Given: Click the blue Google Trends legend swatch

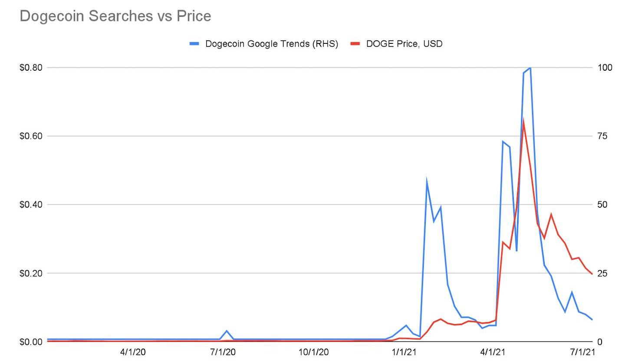Looking at the screenshot, I should coord(194,43).
